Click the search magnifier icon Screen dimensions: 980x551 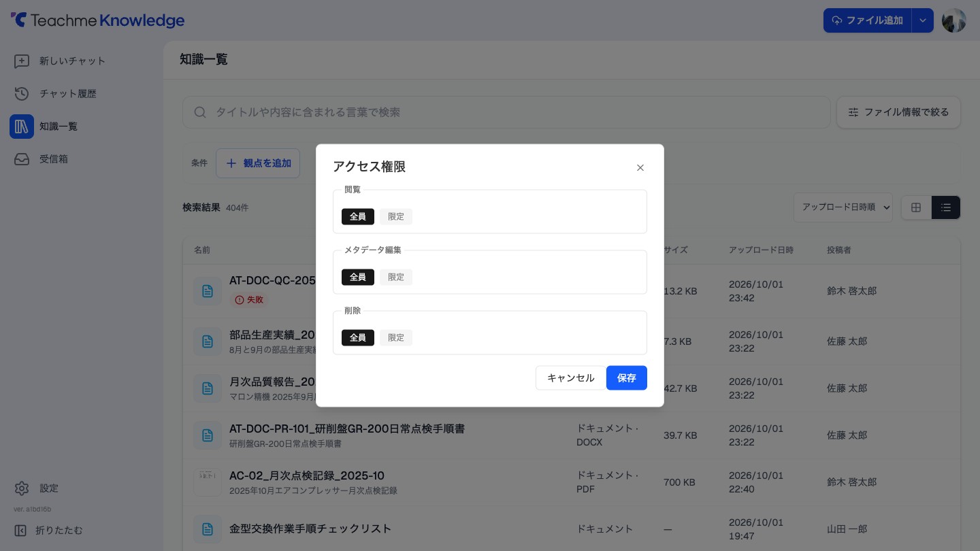pos(200,112)
